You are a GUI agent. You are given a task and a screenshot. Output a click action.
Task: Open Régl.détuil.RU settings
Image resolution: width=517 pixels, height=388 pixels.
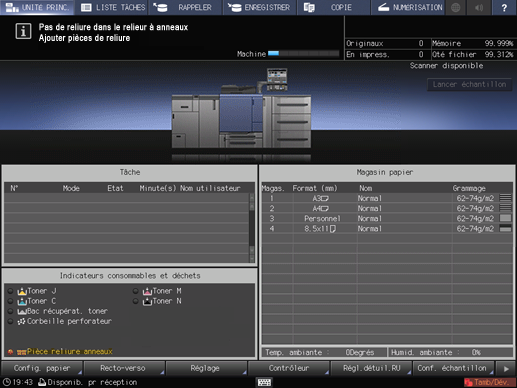[371, 368]
